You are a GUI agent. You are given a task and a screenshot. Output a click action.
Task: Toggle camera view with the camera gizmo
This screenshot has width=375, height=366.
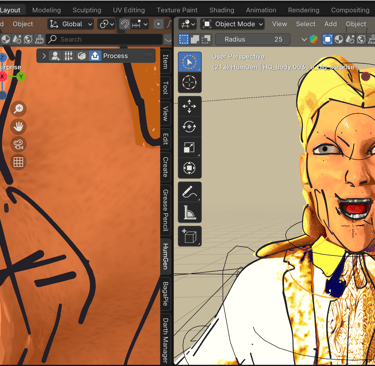pyautogui.click(x=18, y=144)
